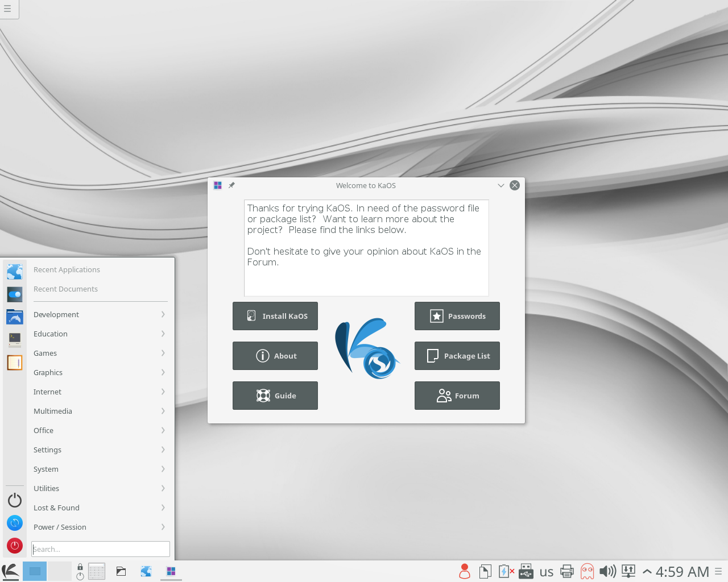The height and width of the screenshot is (582, 728).
Task: Expand the Internet submenu
Action: (x=100, y=392)
